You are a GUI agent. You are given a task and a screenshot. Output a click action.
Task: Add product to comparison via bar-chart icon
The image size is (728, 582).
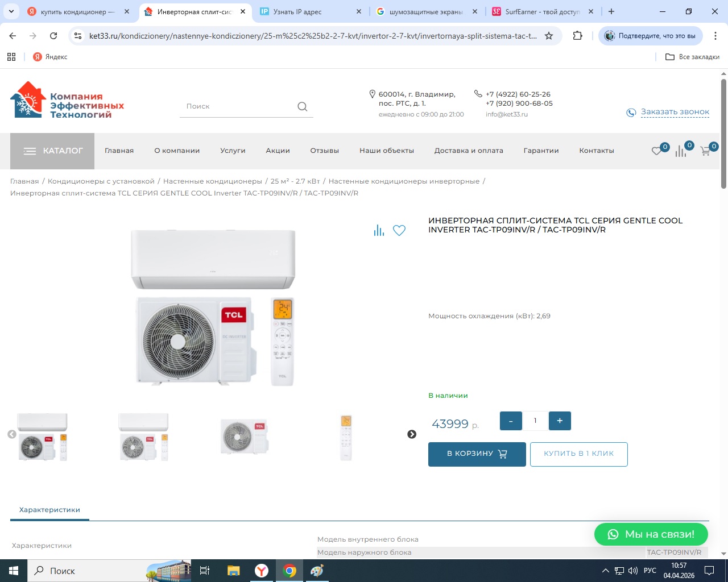click(x=379, y=230)
